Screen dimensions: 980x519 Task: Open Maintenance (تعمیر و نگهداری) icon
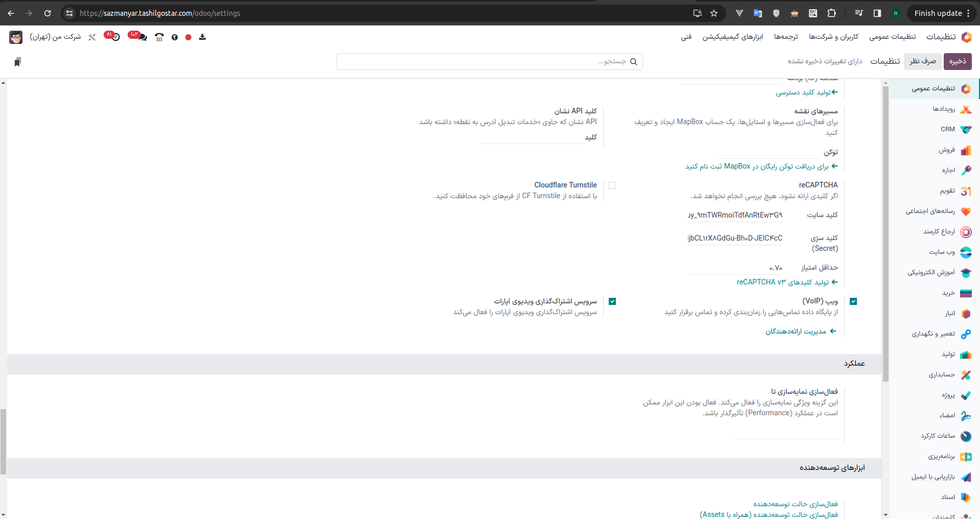[x=966, y=334]
